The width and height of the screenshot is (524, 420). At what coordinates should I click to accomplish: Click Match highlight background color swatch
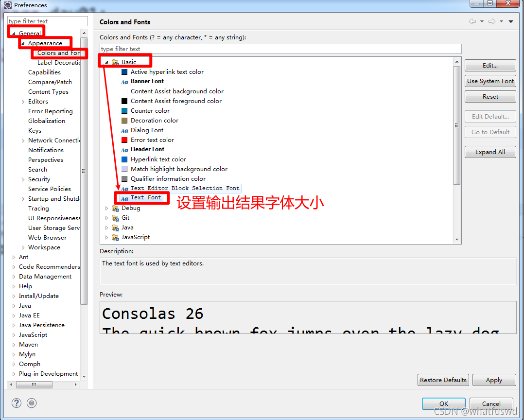click(124, 169)
